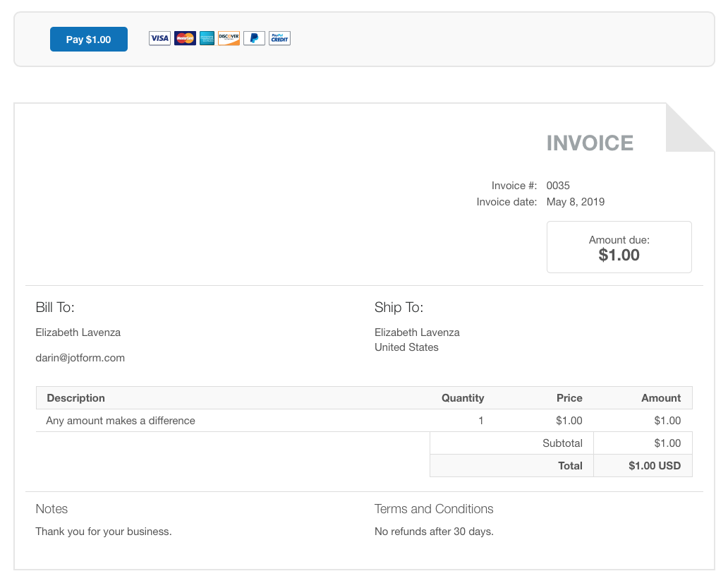Click the invoice number 0035
The height and width of the screenshot is (588, 728).
(x=557, y=185)
